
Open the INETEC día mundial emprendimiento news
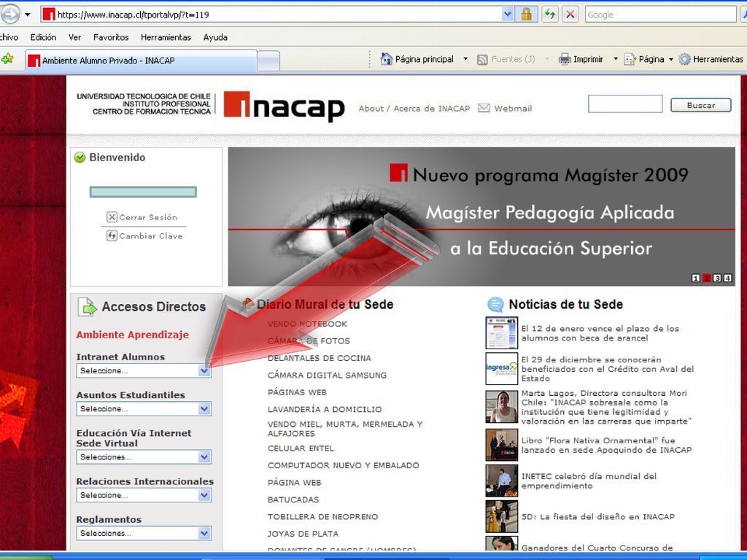tap(589, 481)
